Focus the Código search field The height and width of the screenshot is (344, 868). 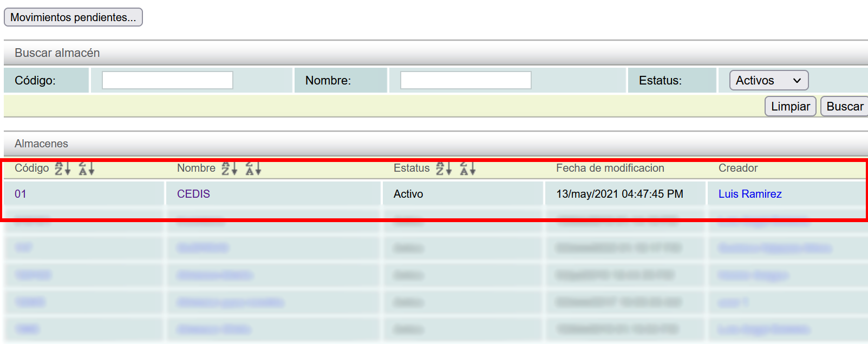167,80
